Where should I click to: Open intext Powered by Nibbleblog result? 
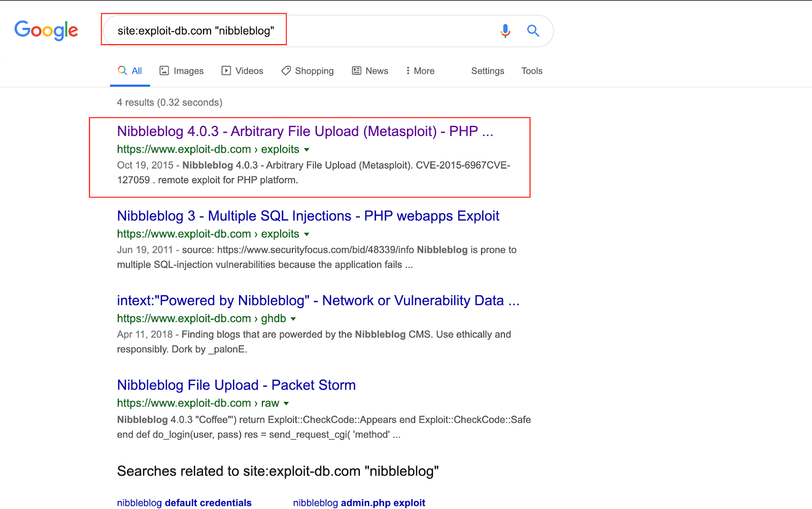pos(318,300)
